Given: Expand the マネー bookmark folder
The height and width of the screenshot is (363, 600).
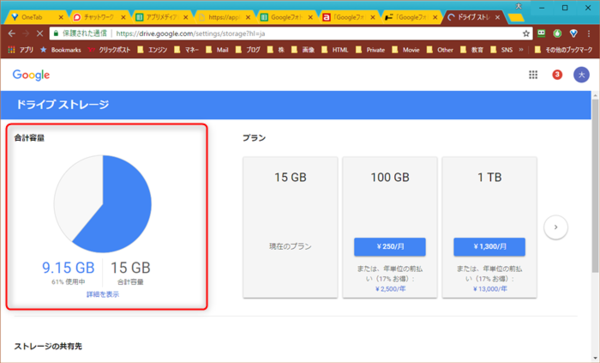Looking at the screenshot, I should point(186,50).
